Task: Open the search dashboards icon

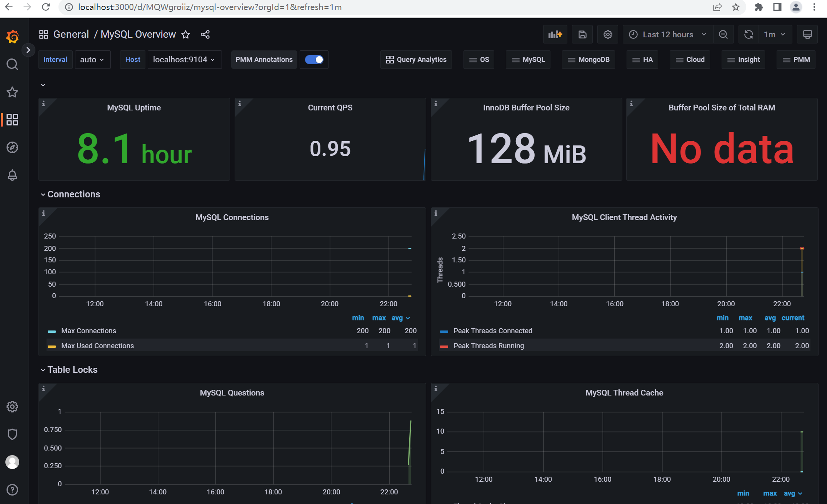Action: tap(12, 64)
